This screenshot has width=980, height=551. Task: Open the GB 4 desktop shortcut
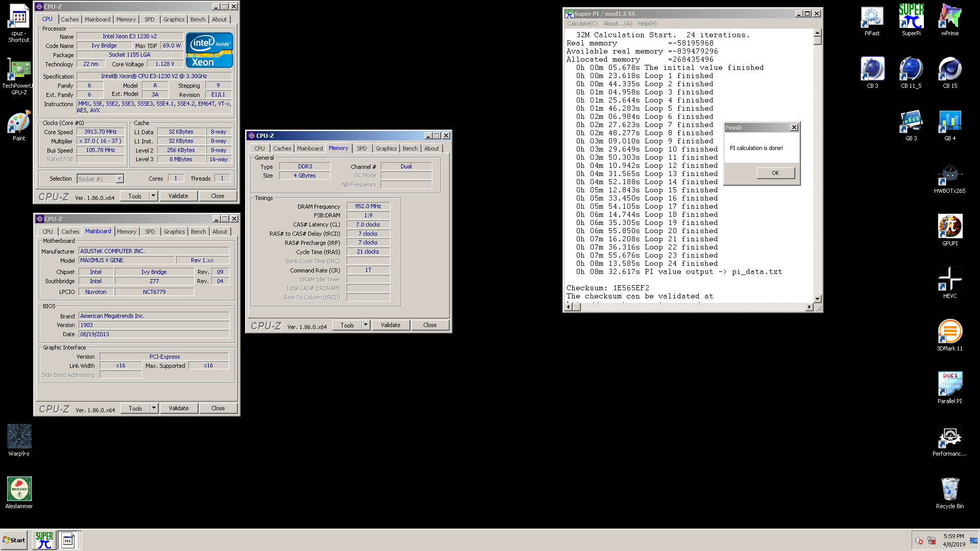tap(950, 126)
